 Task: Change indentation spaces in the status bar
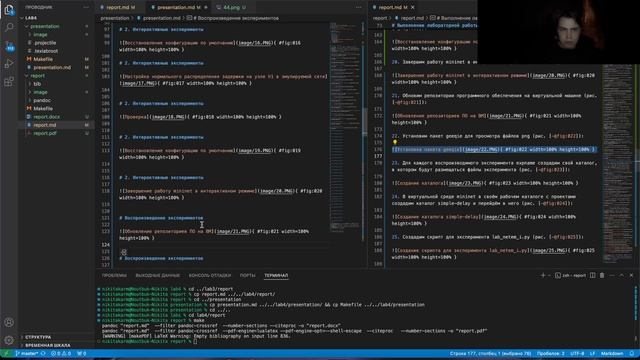pyautogui.click(x=551, y=353)
